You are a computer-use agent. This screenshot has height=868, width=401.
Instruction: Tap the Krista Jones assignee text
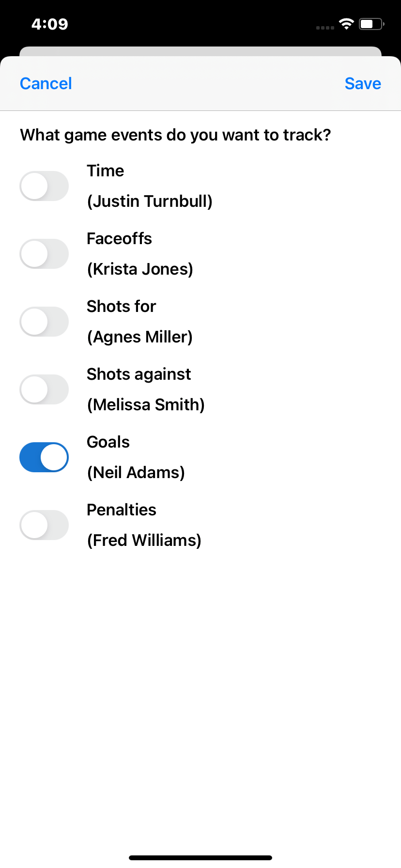(x=140, y=269)
